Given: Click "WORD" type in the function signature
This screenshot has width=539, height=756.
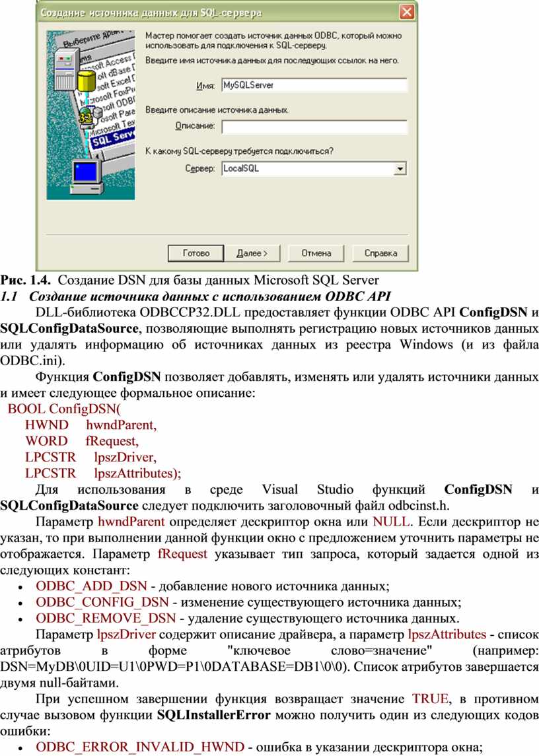Looking at the screenshot, I should click(x=46, y=441).
